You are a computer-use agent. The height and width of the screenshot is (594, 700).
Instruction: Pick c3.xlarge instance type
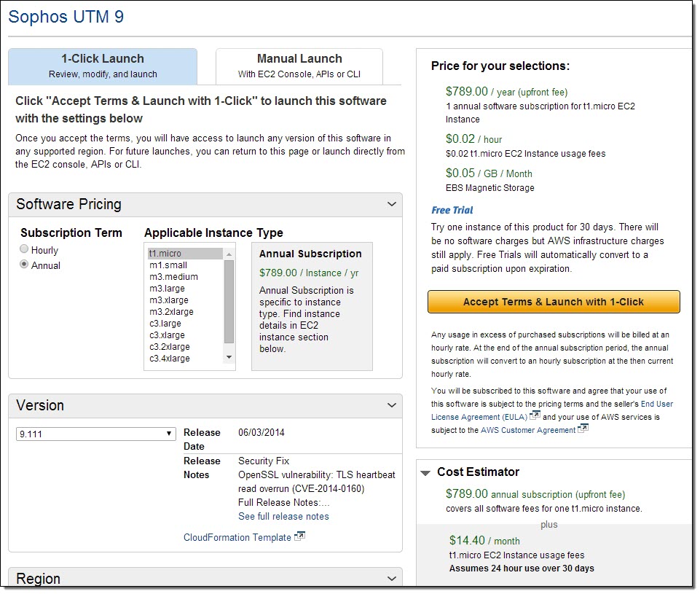[169, 335]
